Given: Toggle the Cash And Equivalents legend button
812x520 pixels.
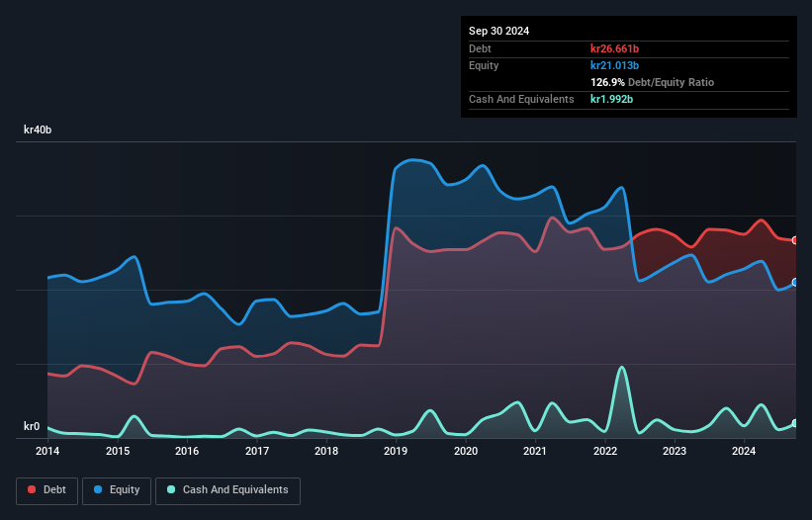Looking at the screenshot, I should pyautogui.click(x=227, y=490).
